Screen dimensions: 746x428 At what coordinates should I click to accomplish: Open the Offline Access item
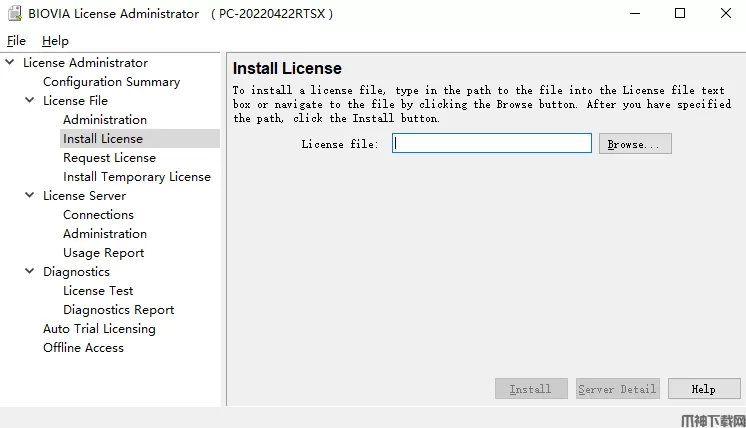click(x=83, y=348)
